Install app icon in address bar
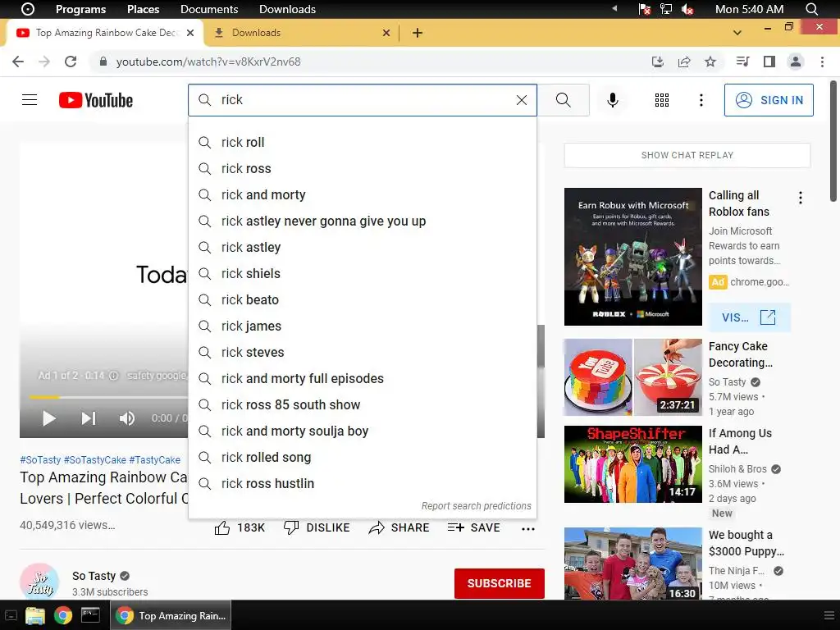 click(x=657, y=62)
